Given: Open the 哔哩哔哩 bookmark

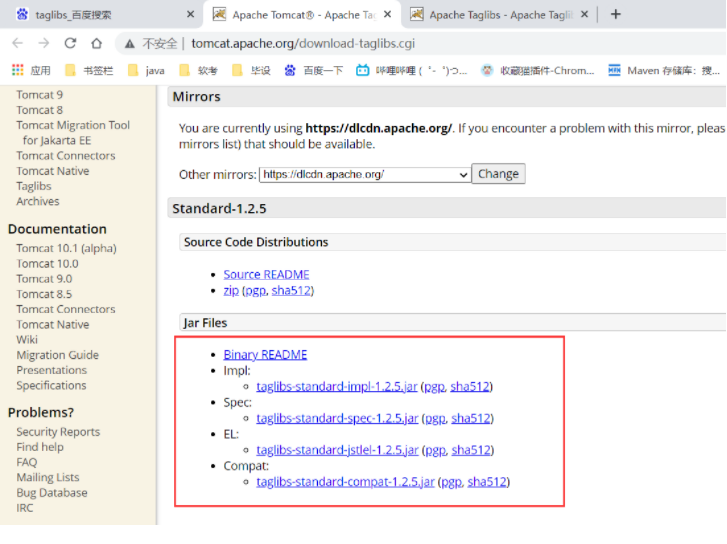Looking at the screenshot, I should [412, 70].
